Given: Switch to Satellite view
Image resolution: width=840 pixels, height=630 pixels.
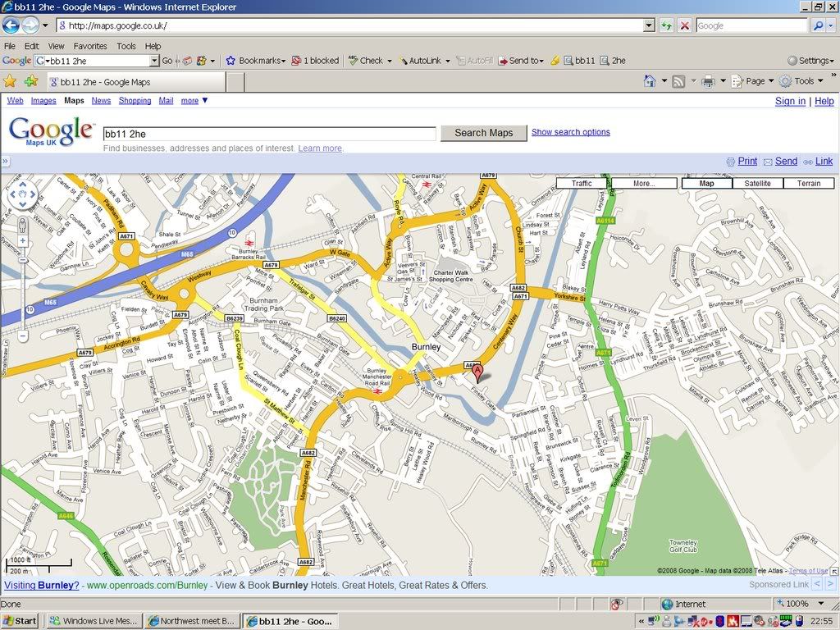Looking at the screenshot, I should click(x=757, y=183).
